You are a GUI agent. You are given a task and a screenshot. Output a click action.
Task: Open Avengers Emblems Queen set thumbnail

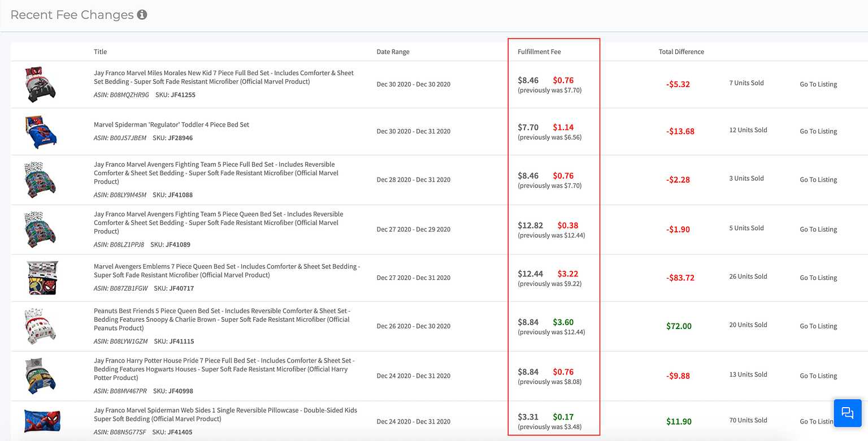click(42, 278)
